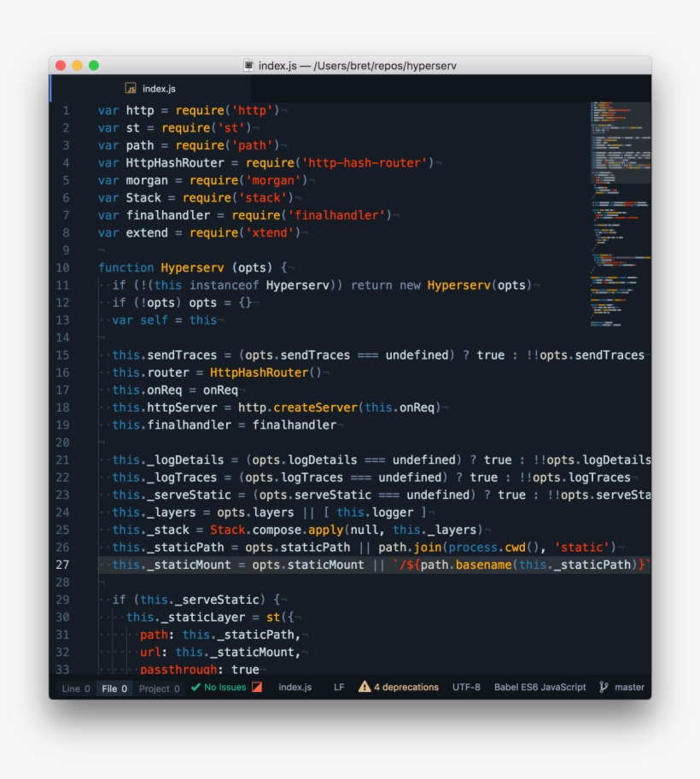This screenshot has height=779, width=700.
Task: Toggle the Line 0 linter filter
Action: 75,687
